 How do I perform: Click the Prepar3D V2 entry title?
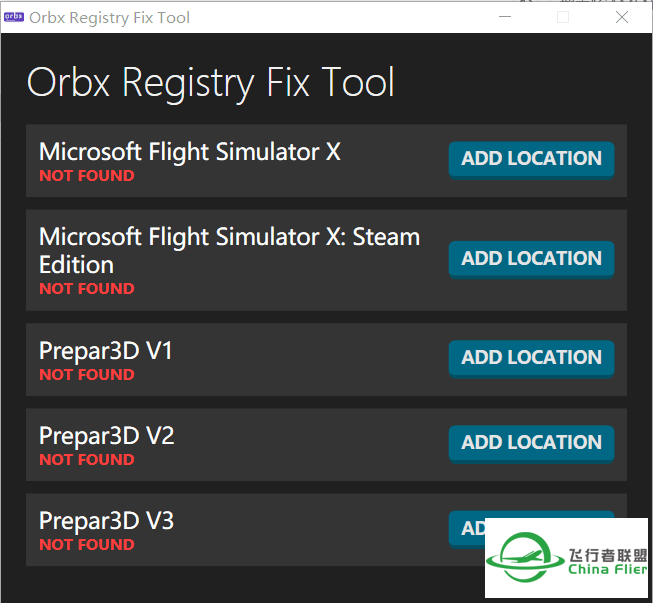(107, 436)
